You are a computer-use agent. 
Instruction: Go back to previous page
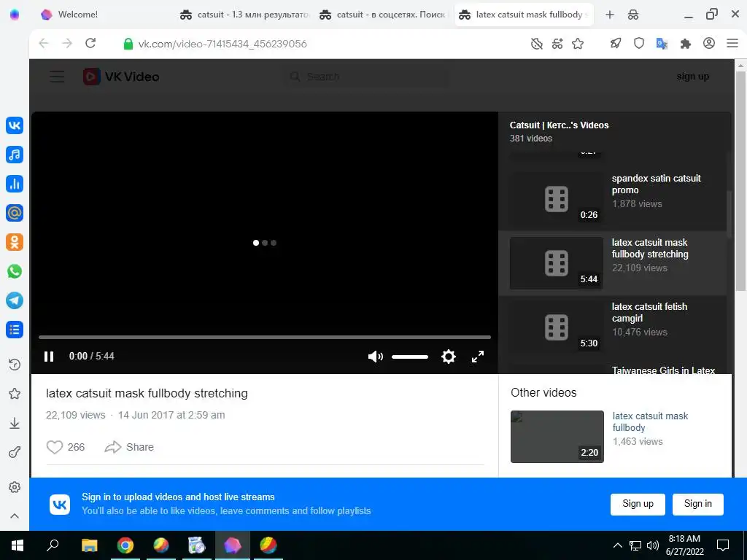coord(43,43)
